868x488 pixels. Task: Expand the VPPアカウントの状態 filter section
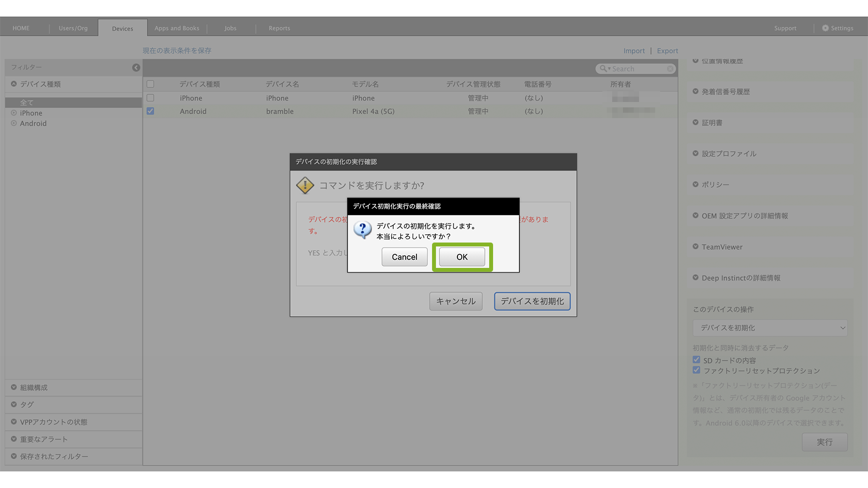14,422
